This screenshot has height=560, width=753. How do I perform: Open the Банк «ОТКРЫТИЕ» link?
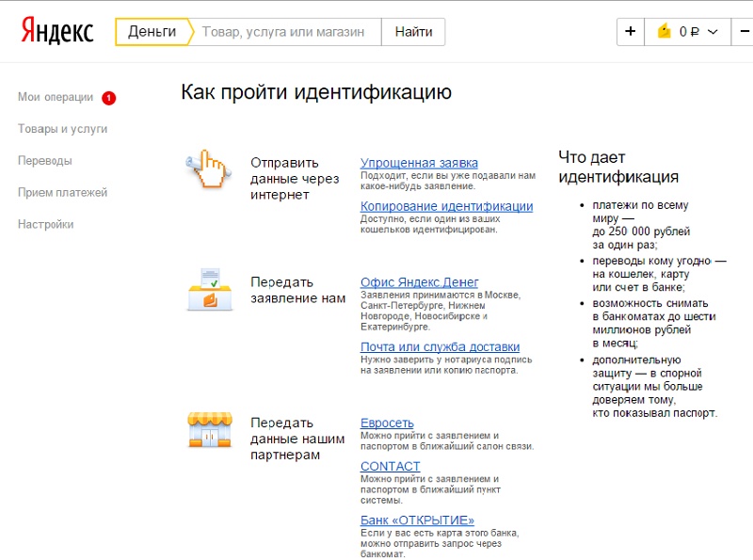(x=417, y=520)
